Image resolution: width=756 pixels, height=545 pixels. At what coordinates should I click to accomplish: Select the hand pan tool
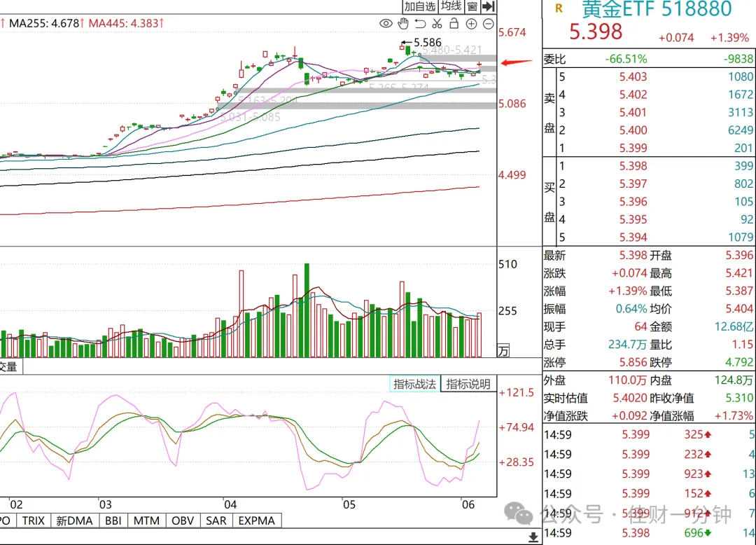coord(403,23)
